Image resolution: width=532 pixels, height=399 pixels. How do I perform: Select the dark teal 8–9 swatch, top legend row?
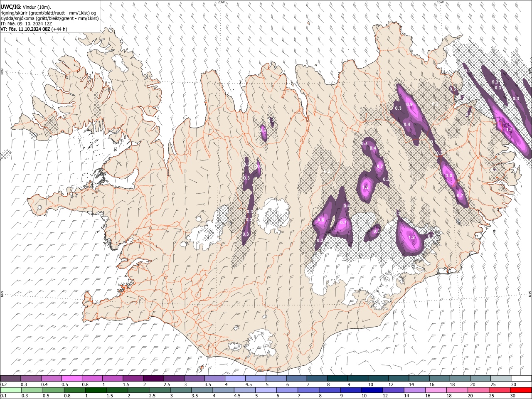click(x=337, y=378)
